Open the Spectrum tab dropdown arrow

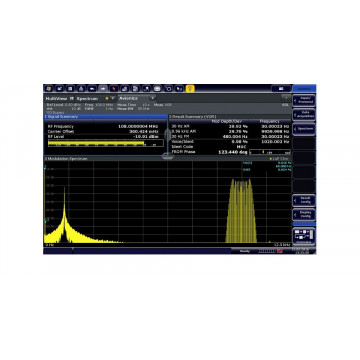click(112, 98)
